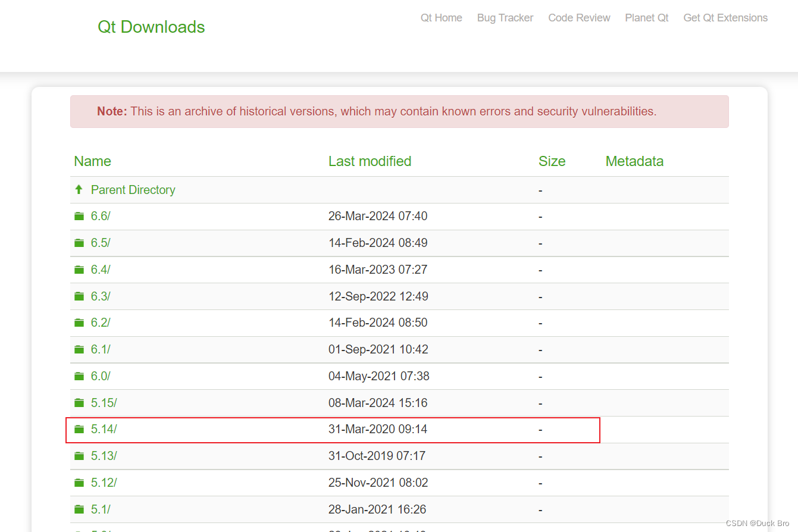Click the folder icon beside 5.1/
798x532 pixels.
(x=79, y=509)
